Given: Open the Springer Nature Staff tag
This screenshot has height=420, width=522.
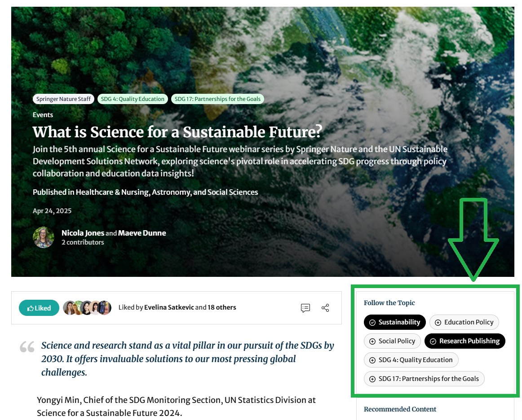Looking at the screenshot, I should coord(63,99).
